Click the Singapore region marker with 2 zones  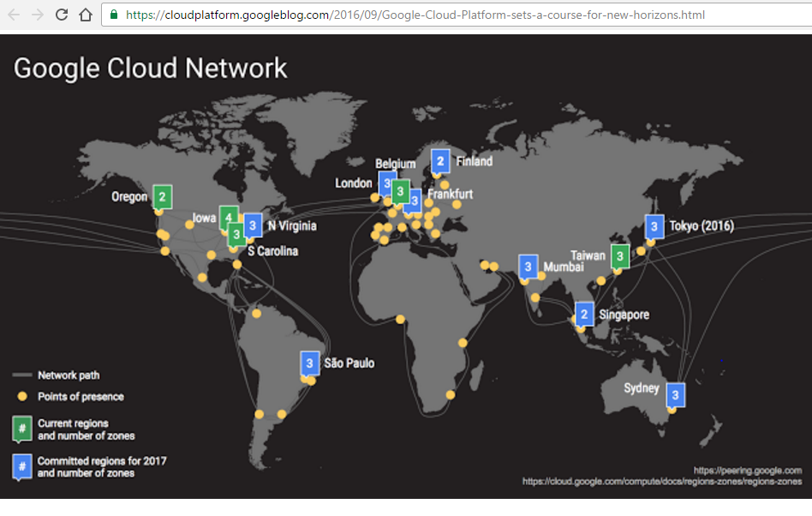coord(584,315)
